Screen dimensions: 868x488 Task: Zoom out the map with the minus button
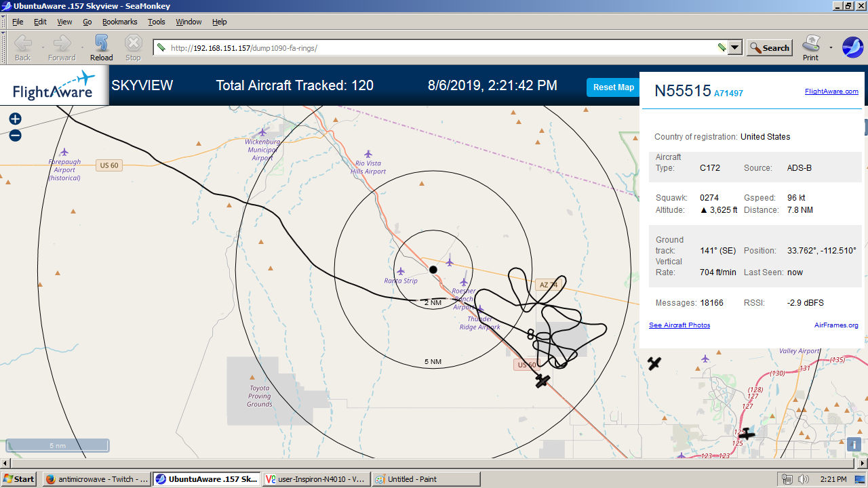click(x=15, y=136)
